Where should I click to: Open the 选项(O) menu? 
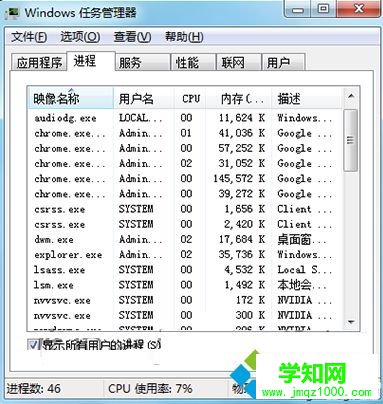80,37
